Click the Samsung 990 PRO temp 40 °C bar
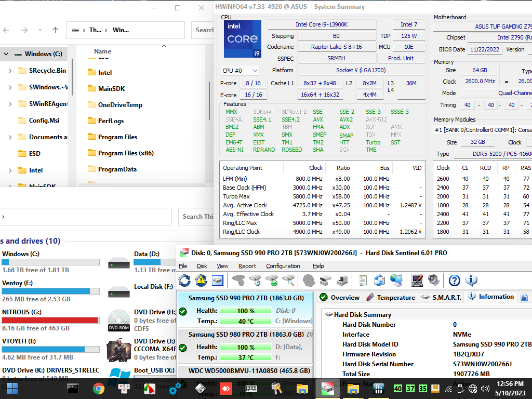This screenshot has height=399, width=532. (246, 321)
